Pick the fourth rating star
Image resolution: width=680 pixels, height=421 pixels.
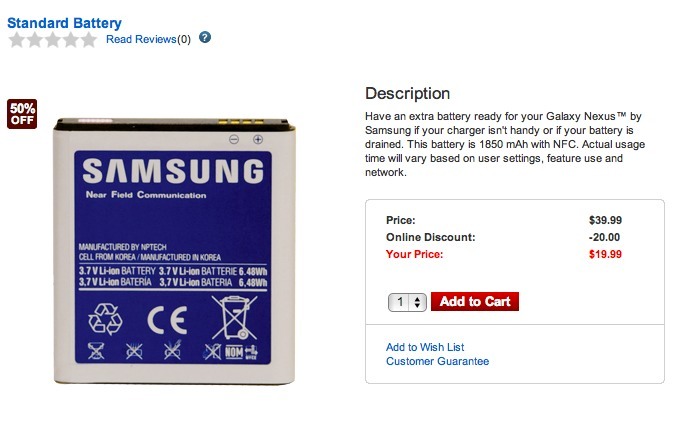tap(70, 40)
